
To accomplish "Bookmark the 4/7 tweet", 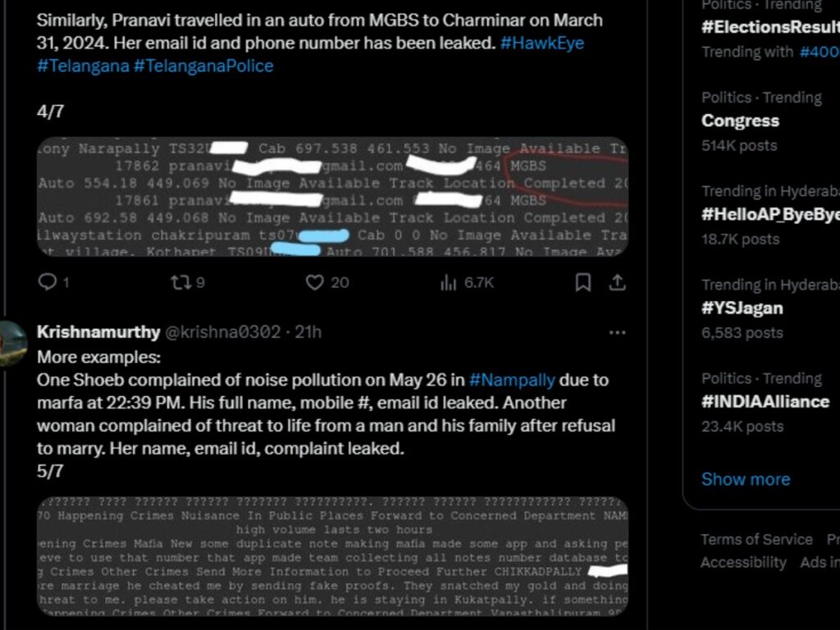I will (582, 282).
